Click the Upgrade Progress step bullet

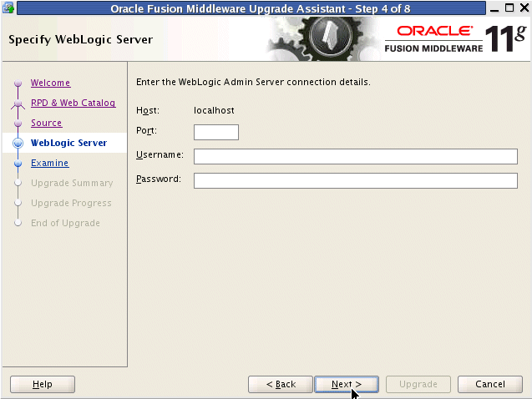tap(18, 203)
